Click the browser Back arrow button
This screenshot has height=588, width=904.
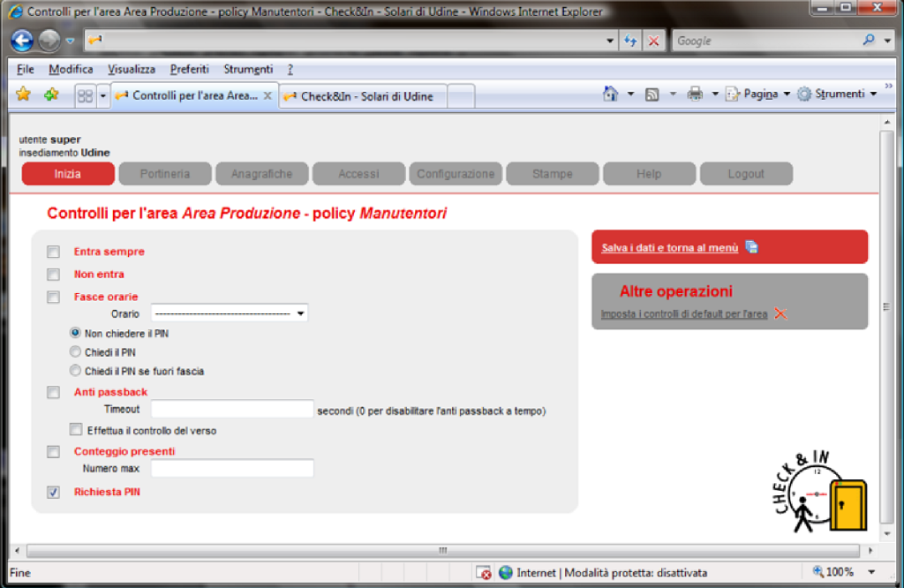pos(22,41)
